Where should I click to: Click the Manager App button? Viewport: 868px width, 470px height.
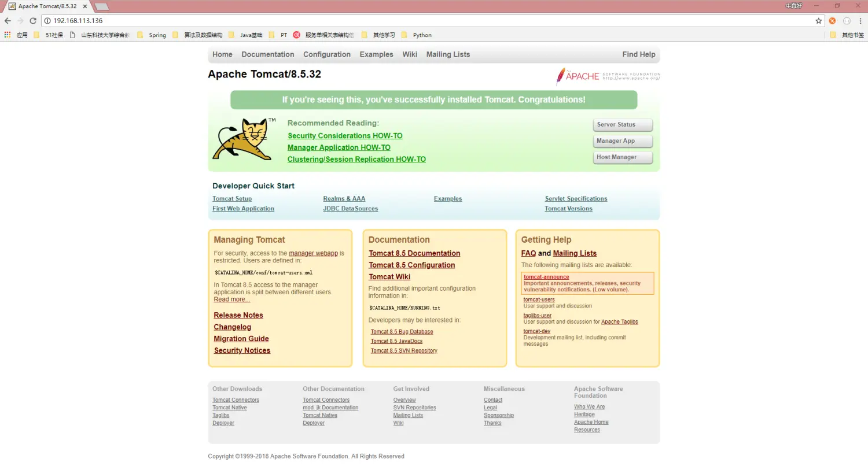click(623, 141)
